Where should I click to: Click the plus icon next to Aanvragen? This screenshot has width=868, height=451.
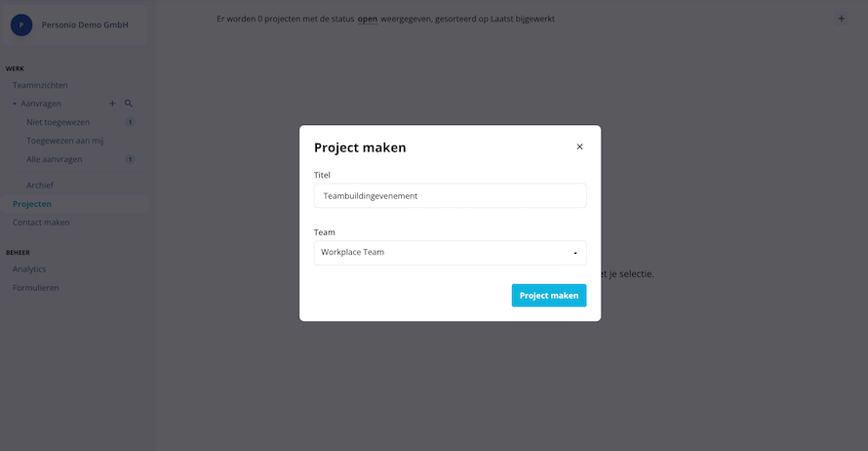pos(112,103)
